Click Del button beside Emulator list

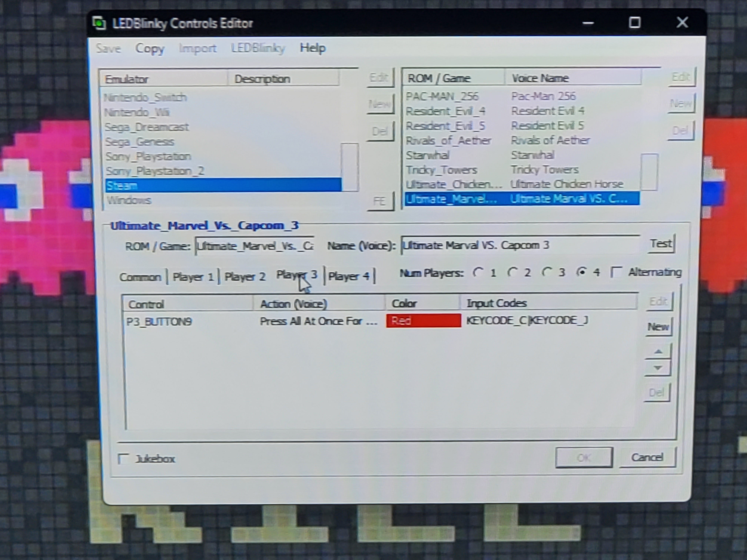[380, 131]
